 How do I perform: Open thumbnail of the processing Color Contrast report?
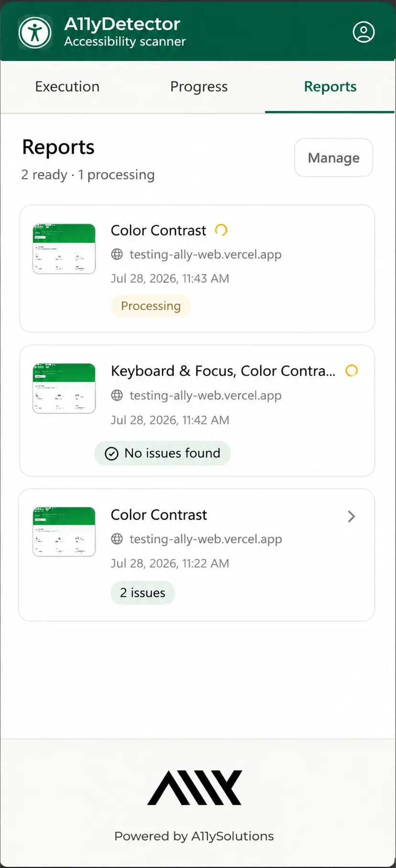(64, 249)
